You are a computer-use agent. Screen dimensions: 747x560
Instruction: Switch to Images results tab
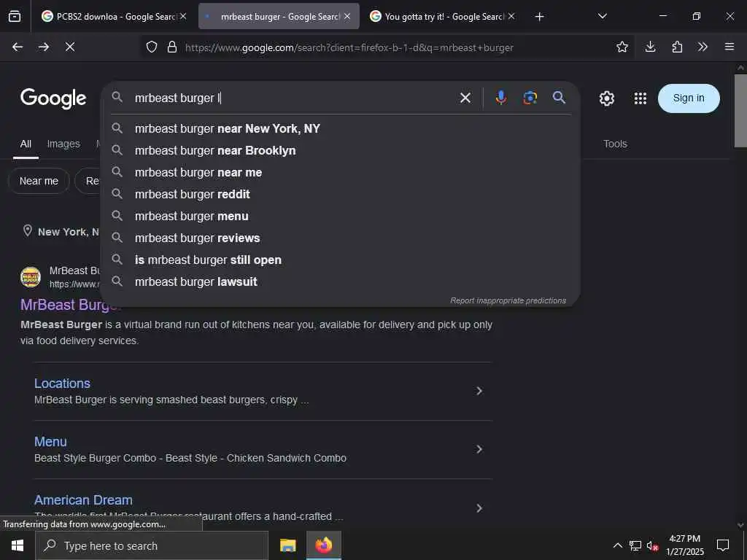click(63, 144)
